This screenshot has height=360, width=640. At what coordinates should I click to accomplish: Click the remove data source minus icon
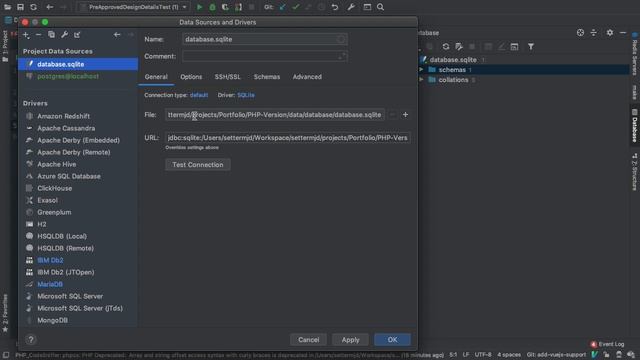38,35
